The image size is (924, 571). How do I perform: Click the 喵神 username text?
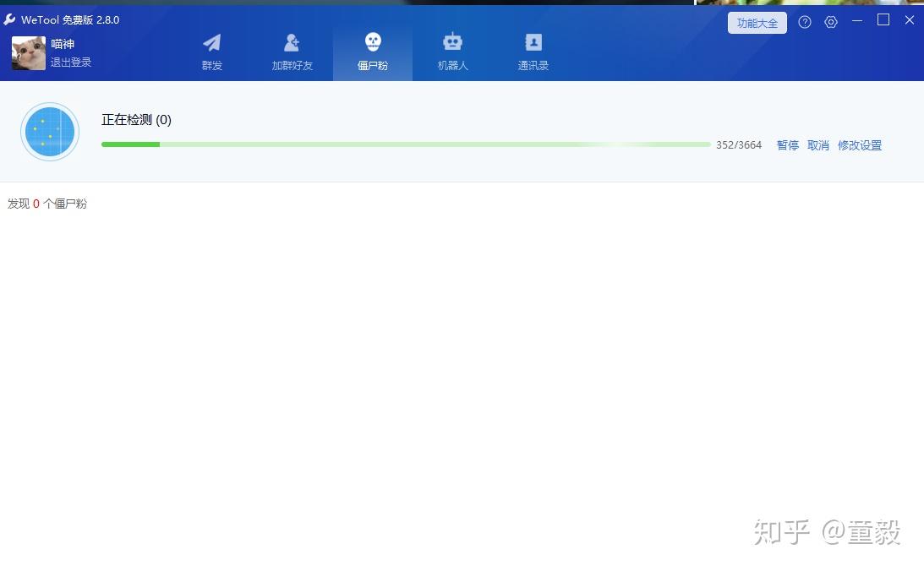pos(63,44)
